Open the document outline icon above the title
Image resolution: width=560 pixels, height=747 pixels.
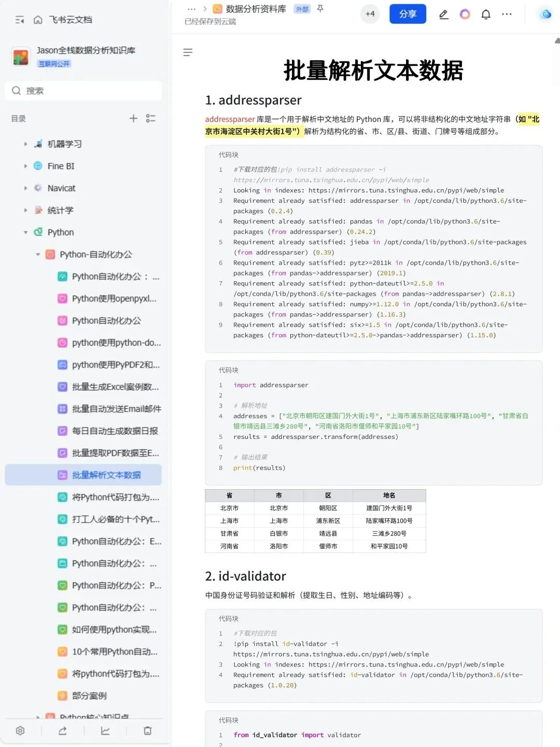188,52
